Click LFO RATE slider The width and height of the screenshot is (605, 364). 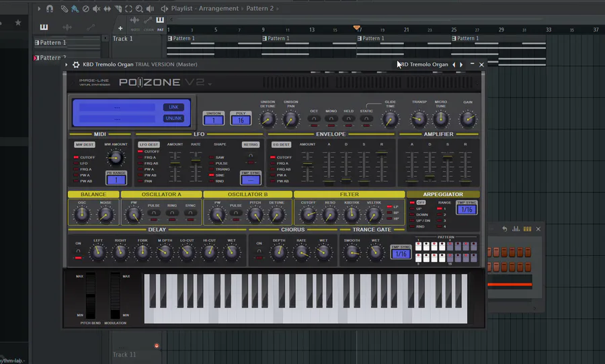[x=196, y=166]
